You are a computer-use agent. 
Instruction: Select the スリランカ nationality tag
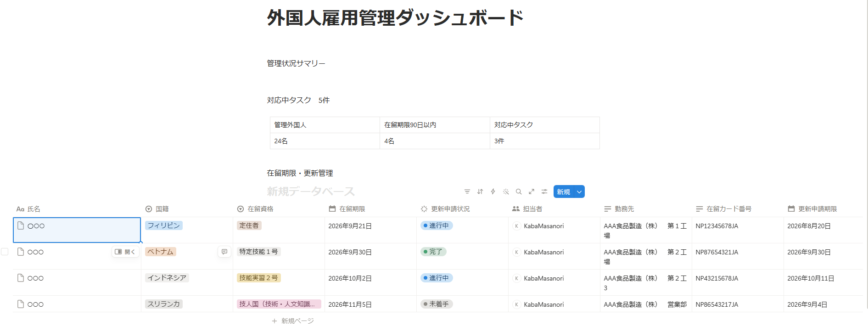click(164, 304)
